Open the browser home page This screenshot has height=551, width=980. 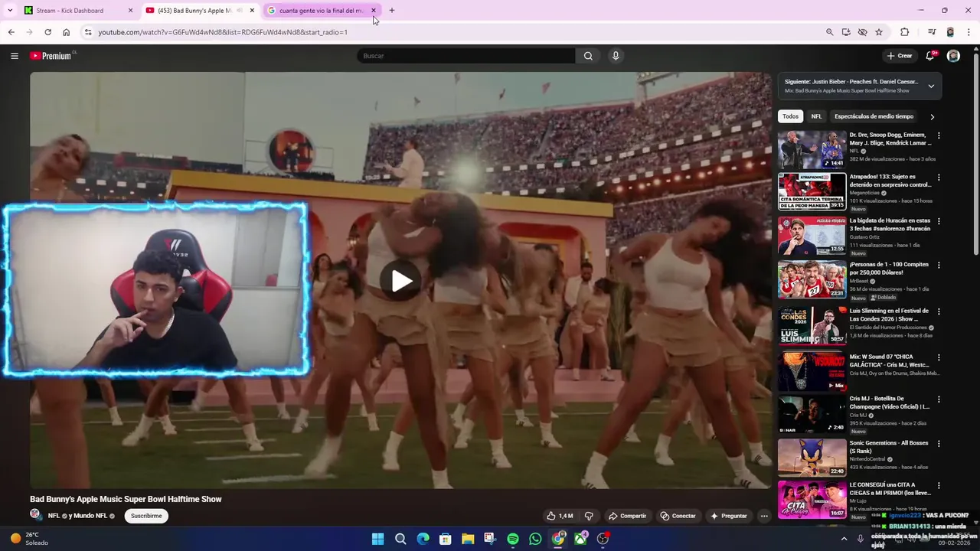coord(66,32)
